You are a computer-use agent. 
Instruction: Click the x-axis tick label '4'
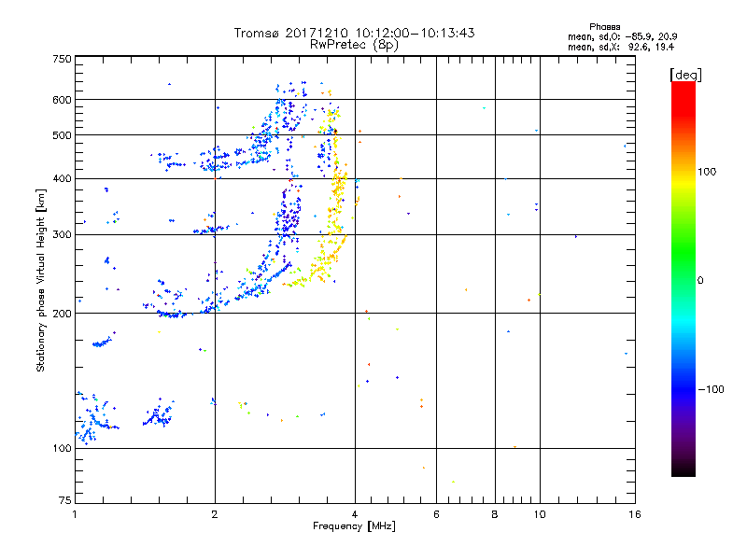[355, 514]
